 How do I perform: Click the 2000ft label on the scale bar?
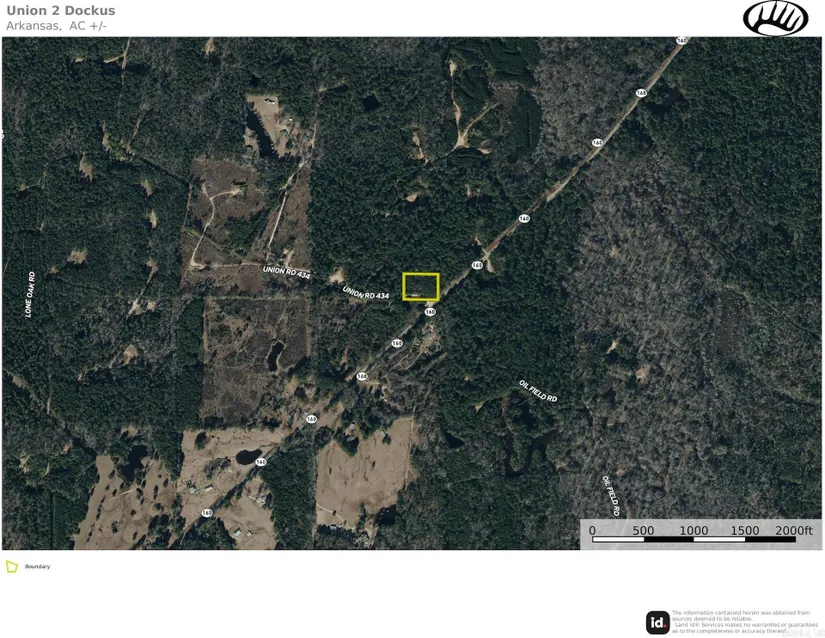point(793,530)
